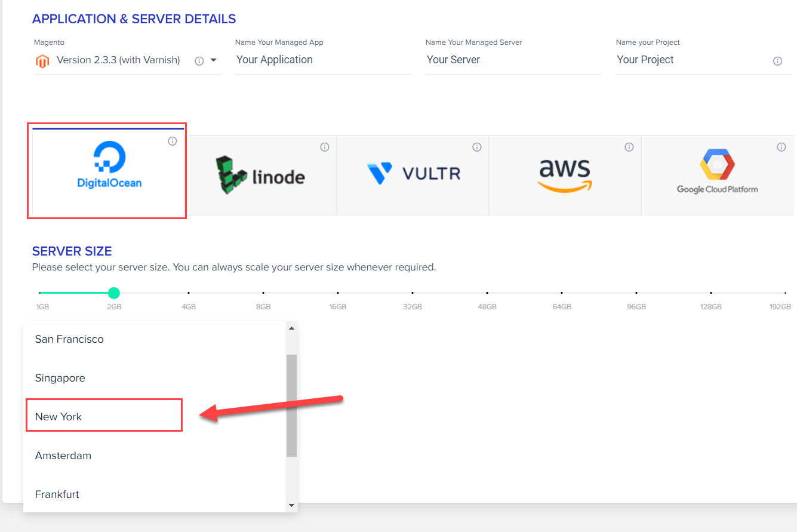This screenshot has width=797, height=532.
Task: Show info for the Magento version
Action: pos(199,61)
